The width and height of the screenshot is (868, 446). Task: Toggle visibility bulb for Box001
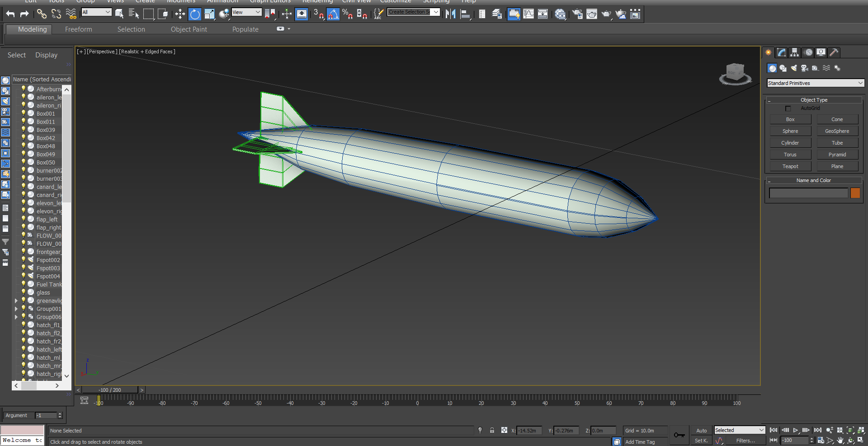24,113
